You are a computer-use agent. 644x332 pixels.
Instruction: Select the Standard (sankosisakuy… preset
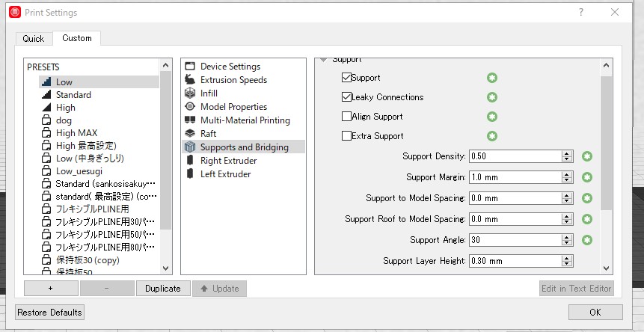[x=99, y=184]
